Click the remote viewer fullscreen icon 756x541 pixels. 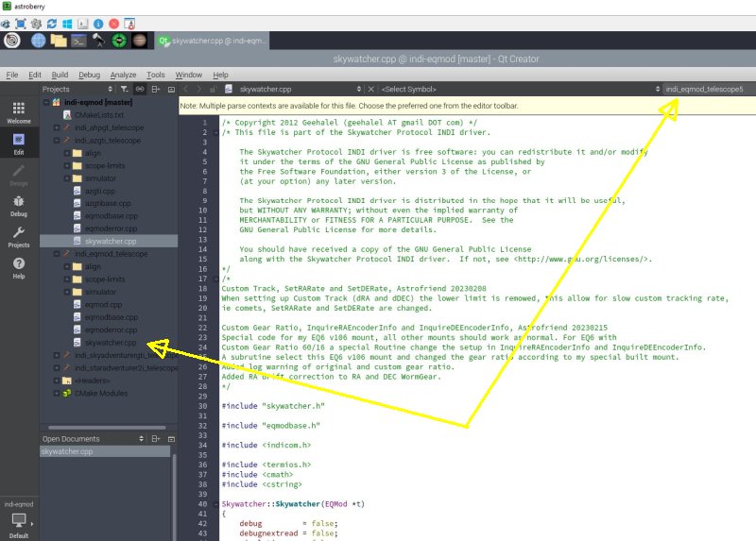pyautogui.click(x=20, y=24)
